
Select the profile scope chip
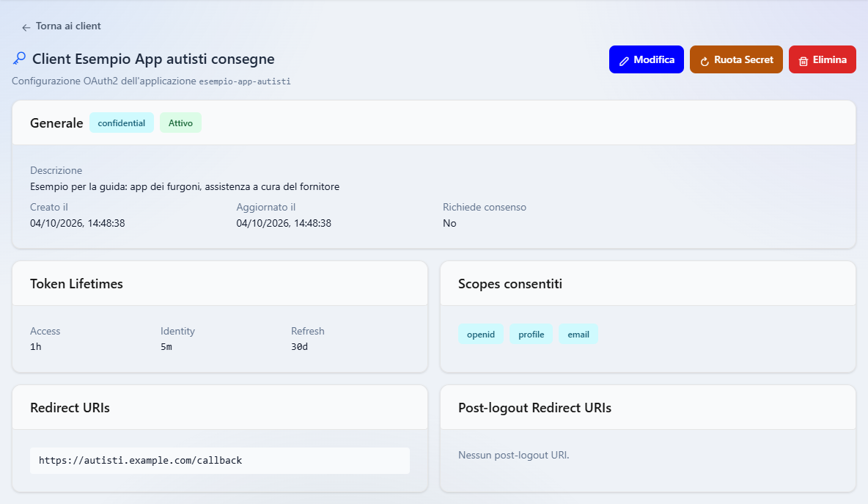coord(531,334)
